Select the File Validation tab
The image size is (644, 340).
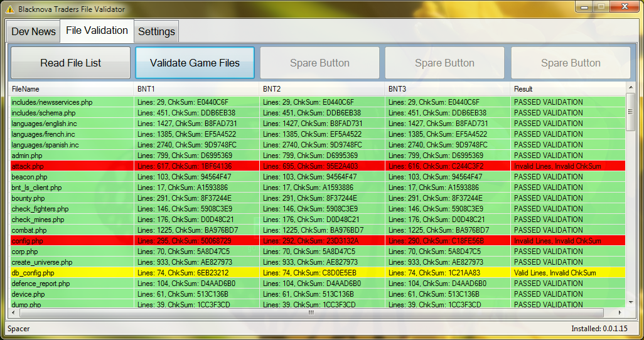(x=97, y=30)
